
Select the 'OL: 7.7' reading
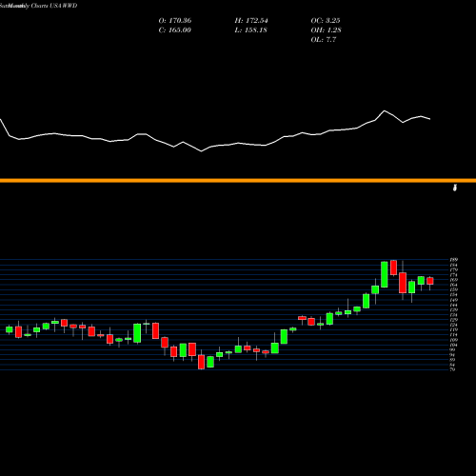point(324,40)
